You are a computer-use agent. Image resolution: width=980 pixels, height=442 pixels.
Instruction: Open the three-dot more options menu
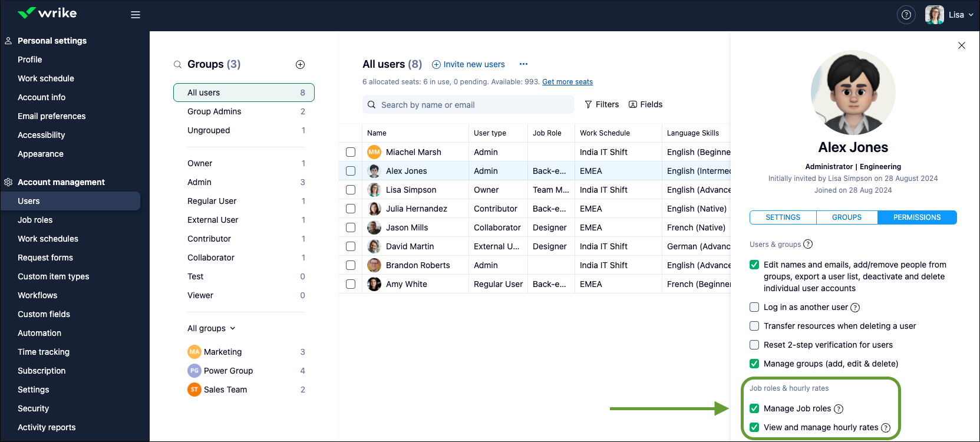tap(523, 64)
